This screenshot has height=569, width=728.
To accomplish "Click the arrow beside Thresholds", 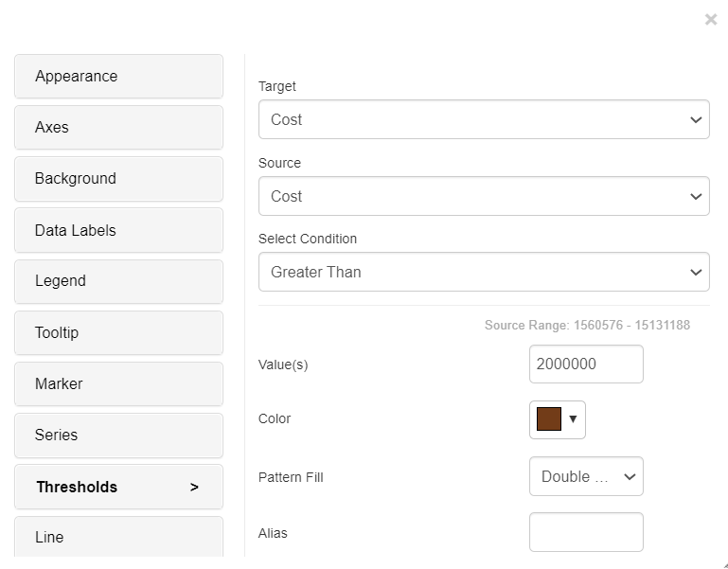I will pos(194,488).
